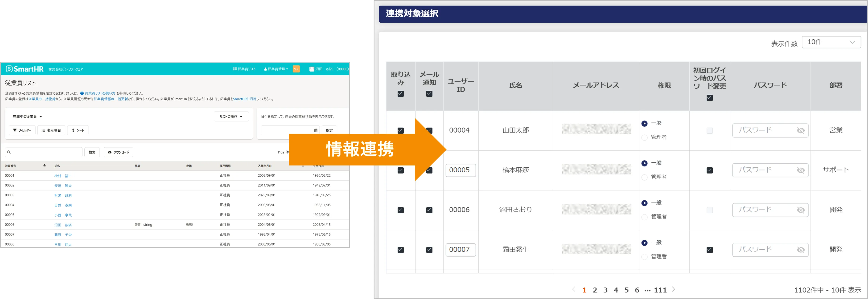Click the 検索 button
The height and width of the screenshot is (299, 868).
tap(92, 152)
